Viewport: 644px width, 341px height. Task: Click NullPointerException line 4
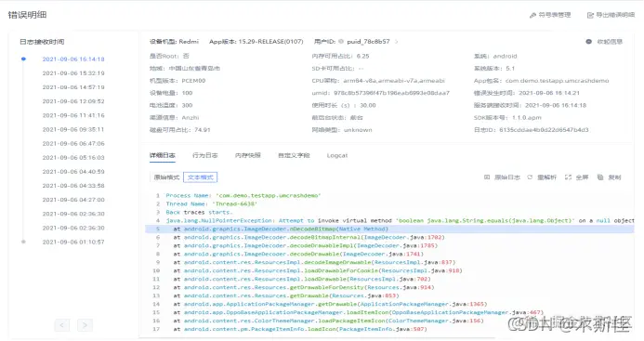click(400, 220)
